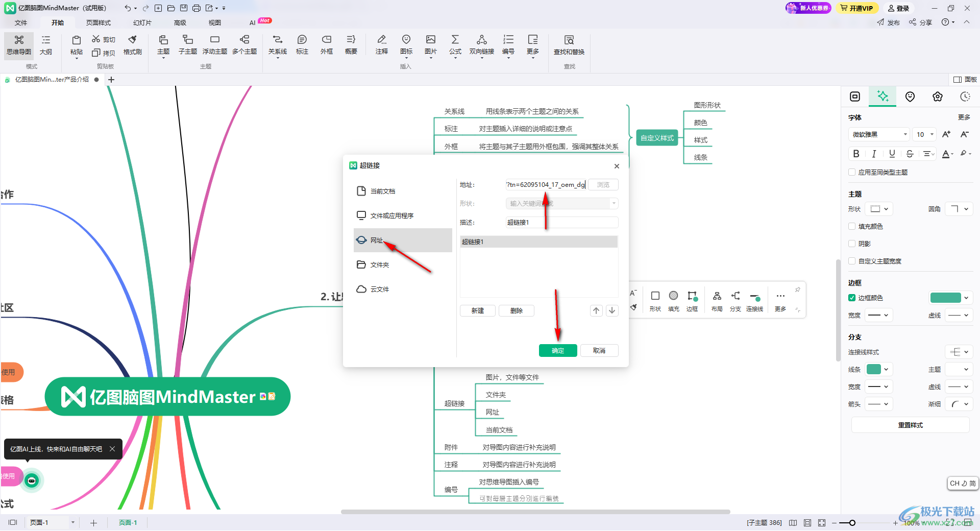The width and height of the screenshot is (980, 531).
Task: Open the 图标 icon inserter
Action: (406, 45)
